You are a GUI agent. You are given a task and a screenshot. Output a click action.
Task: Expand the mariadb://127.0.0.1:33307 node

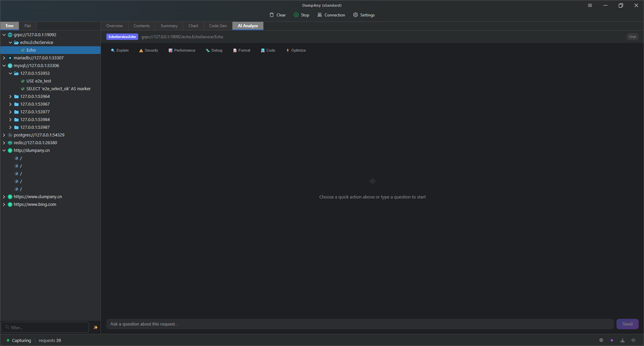tap(4, 58)
